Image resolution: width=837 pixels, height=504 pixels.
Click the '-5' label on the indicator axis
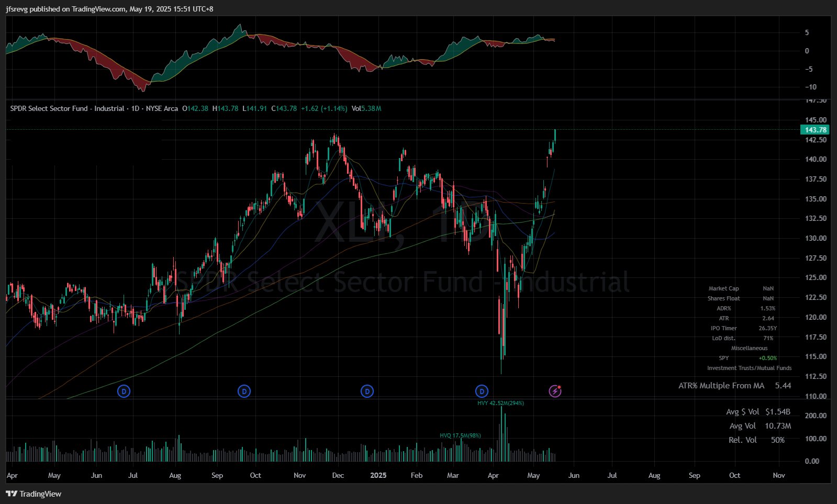click(x=809, y=69)
